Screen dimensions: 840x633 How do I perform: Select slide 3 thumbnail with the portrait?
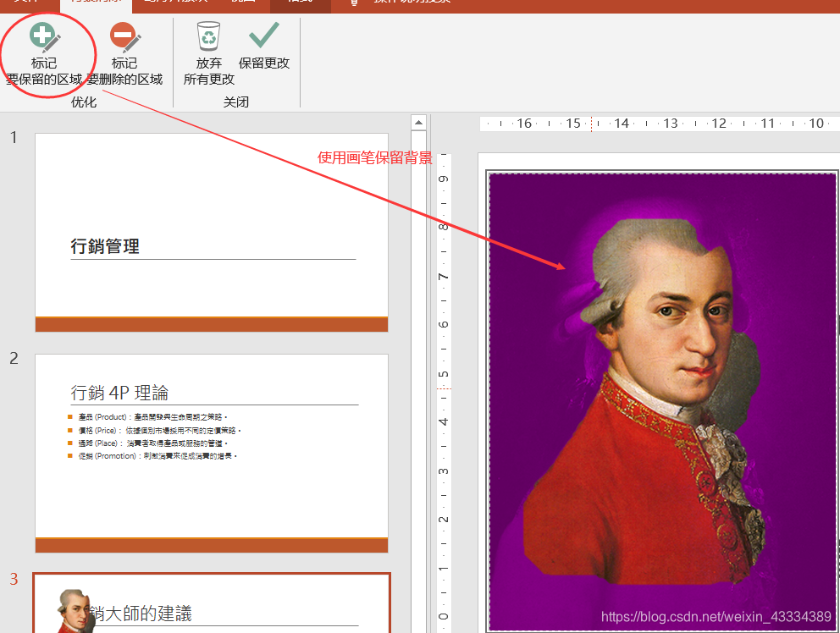pyautogui.click(x=212, y=603)
